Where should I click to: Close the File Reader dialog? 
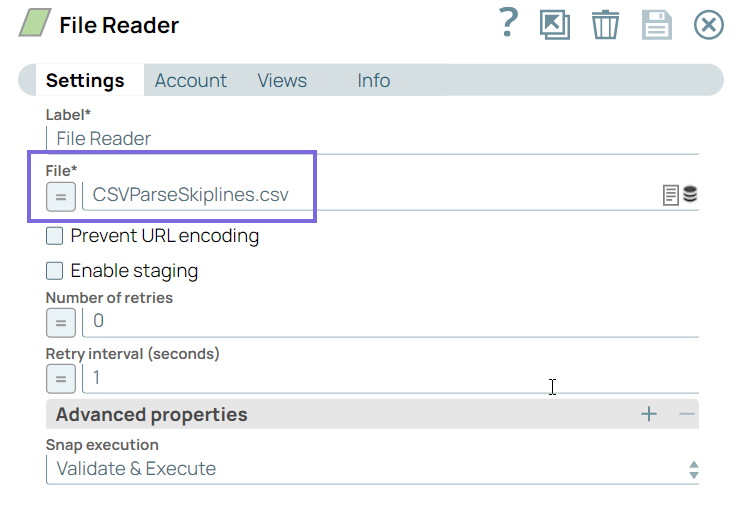pyautogui.click(x=708, y=24)
